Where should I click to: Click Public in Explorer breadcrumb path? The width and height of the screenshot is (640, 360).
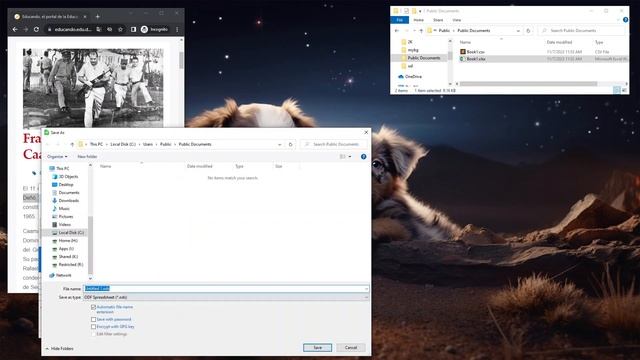tap(444, 31)
